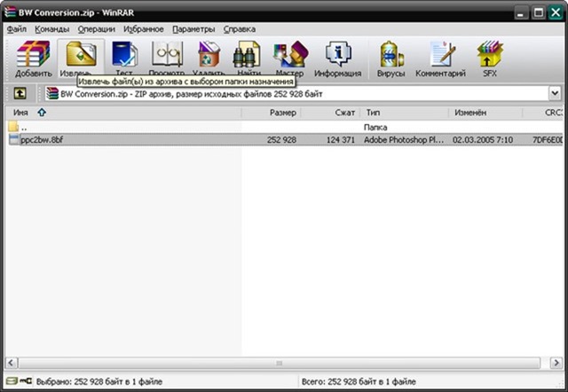Click status text Всего: 252 928 байт
The image size is (568, 392).
(x=359, y=381)
